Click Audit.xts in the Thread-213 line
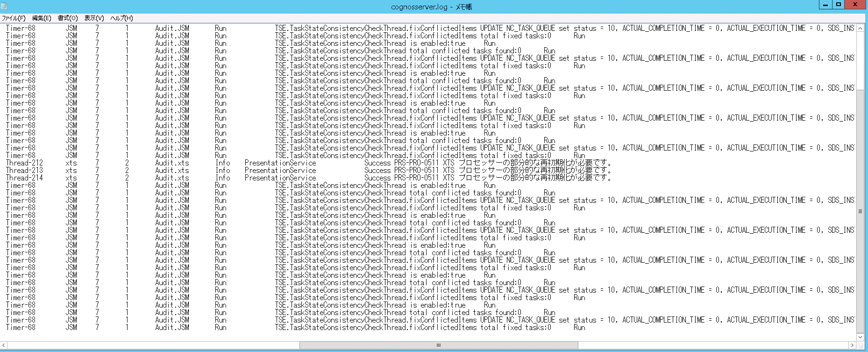This screenshot has width=868, height=352. (x=172, y=171)
